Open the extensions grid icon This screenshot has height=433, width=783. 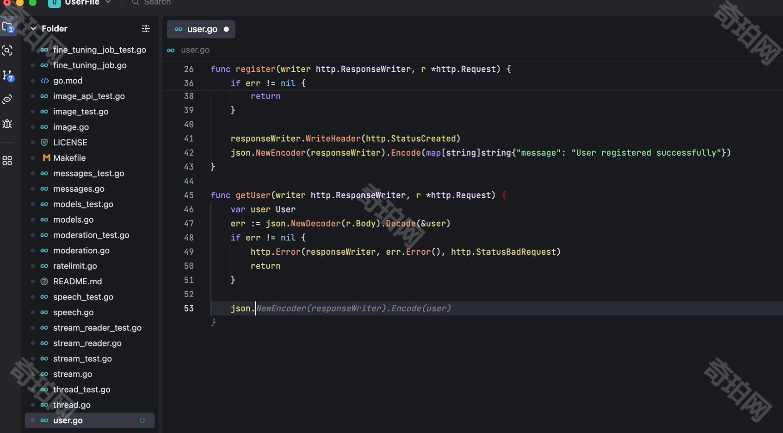[8, 160]
